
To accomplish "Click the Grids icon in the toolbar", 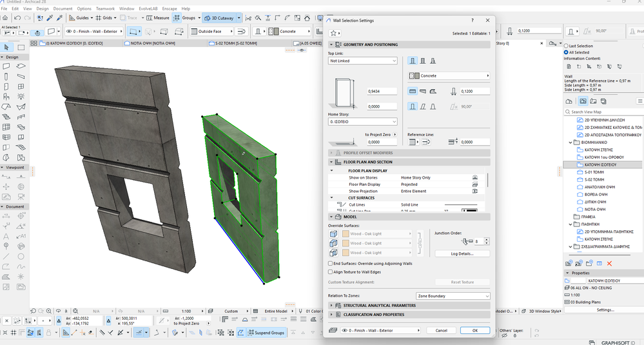I will point(99,17).
